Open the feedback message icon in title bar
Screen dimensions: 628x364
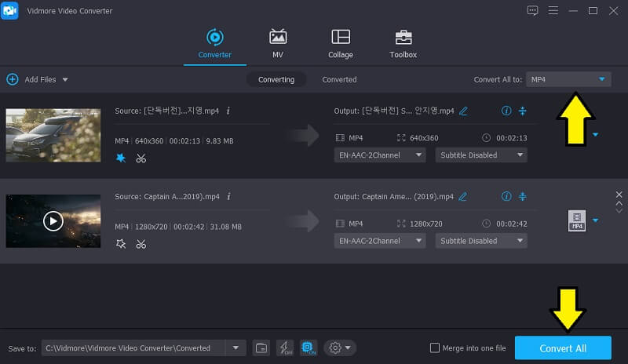(x=533, y=10)
